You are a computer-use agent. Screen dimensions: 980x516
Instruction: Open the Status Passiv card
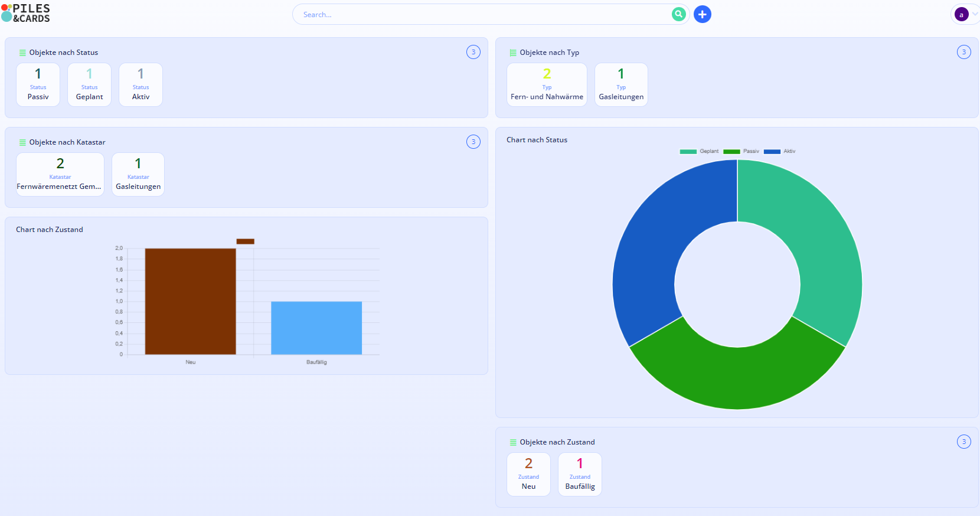(x=38, y=84)
